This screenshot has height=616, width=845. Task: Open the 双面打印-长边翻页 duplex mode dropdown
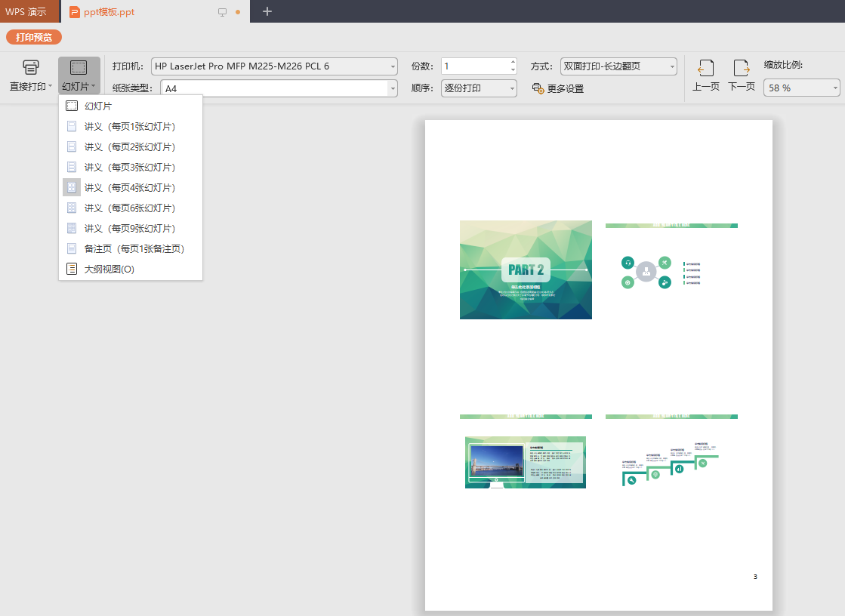pos(672,66)
